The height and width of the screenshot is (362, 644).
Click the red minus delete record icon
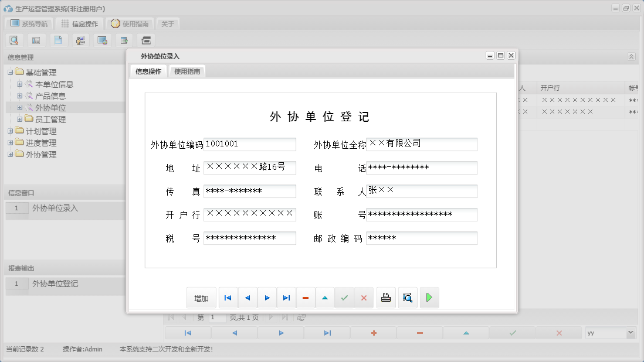306,298
